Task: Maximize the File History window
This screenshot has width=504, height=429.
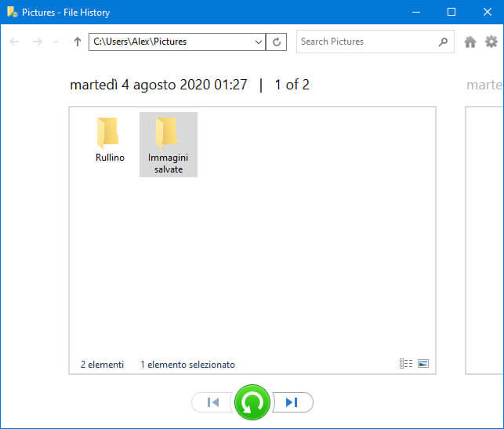Action: (451, 13)
